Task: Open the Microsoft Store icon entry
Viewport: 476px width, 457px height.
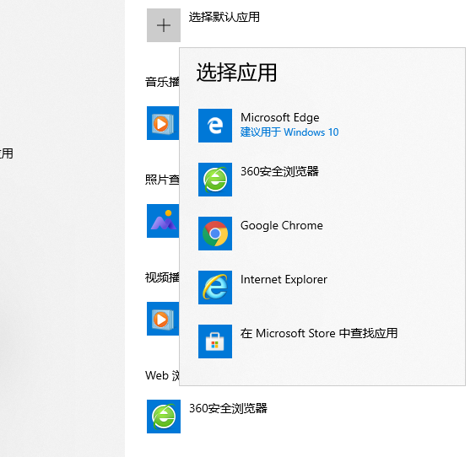Action: pyautogui.click(x=215, y=341)
